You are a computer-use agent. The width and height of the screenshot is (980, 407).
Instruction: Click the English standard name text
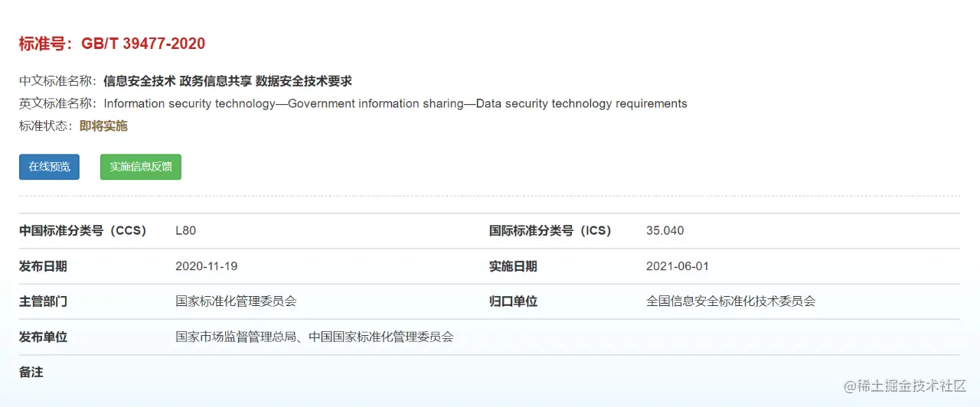point(395,103)
